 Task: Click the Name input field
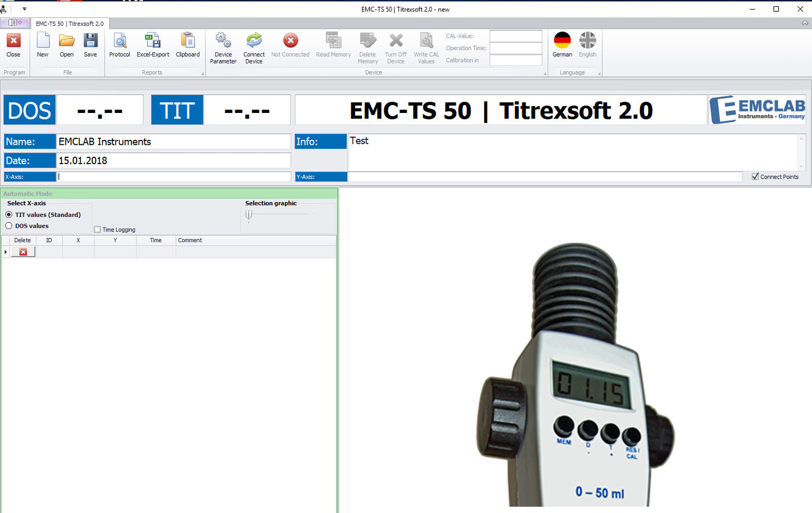[174, 142]
